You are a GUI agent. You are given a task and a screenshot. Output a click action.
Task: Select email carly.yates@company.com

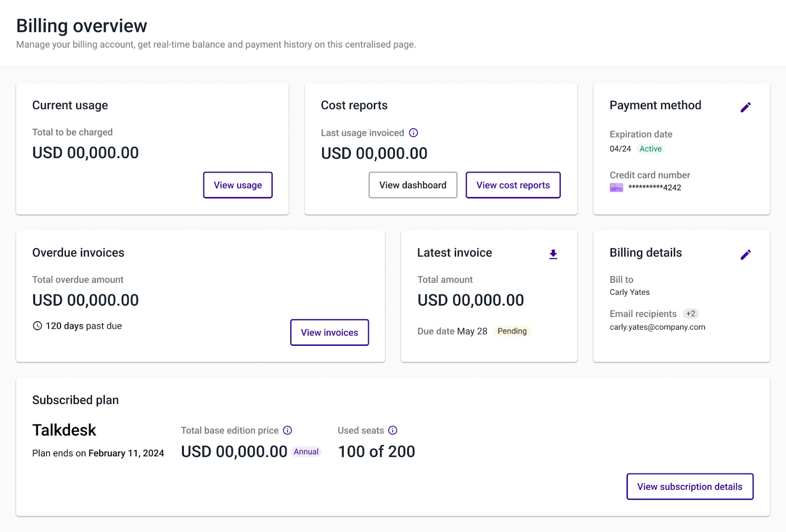(x=657, y=327)
